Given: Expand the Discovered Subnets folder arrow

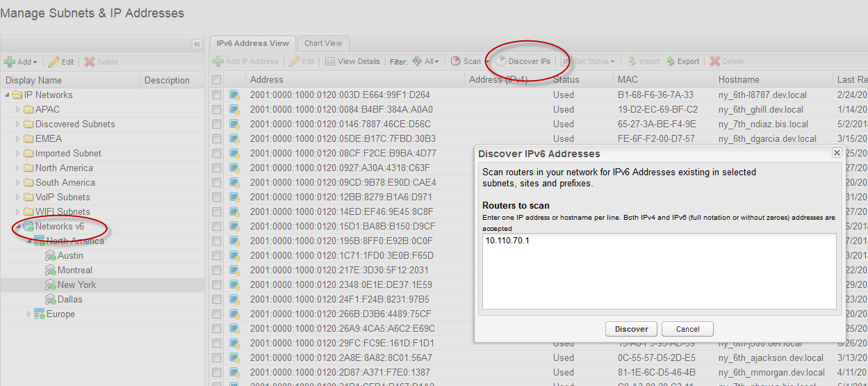Looking at the screenshot, I should click(x=18, y=124).
